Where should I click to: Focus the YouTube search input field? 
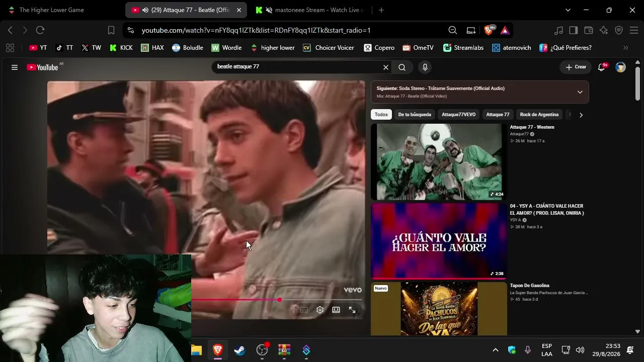pos(298,67)
